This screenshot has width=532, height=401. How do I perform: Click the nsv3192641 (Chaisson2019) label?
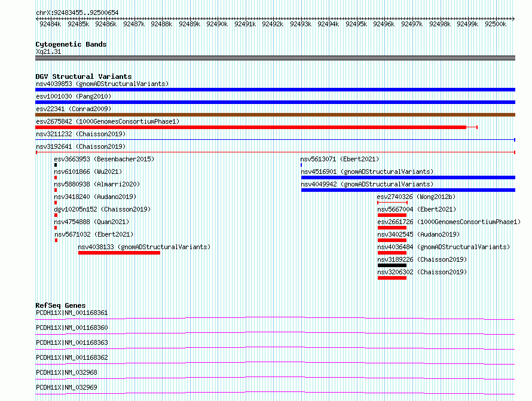[81, 146]
